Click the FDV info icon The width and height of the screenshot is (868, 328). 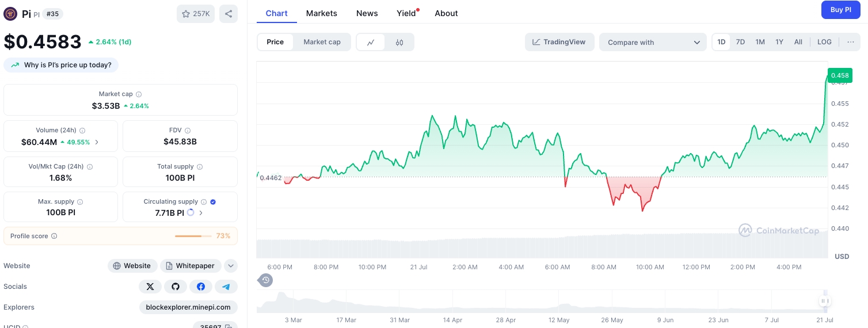pos(188,131)
